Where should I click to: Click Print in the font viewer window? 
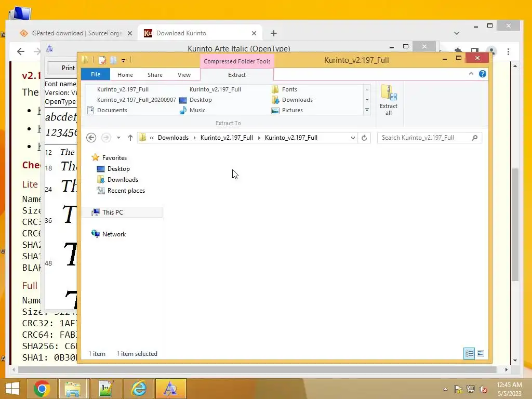point(68,68)
